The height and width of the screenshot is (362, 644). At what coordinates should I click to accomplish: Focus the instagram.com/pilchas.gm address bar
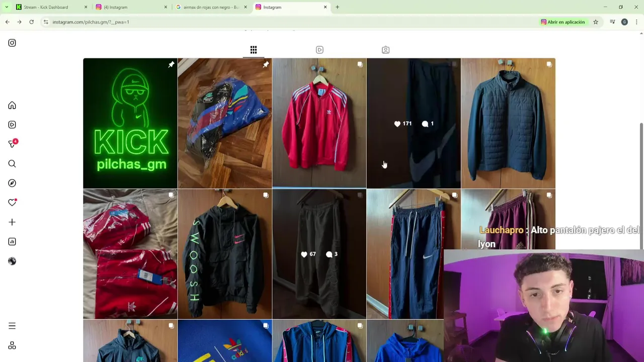point(292,22)
